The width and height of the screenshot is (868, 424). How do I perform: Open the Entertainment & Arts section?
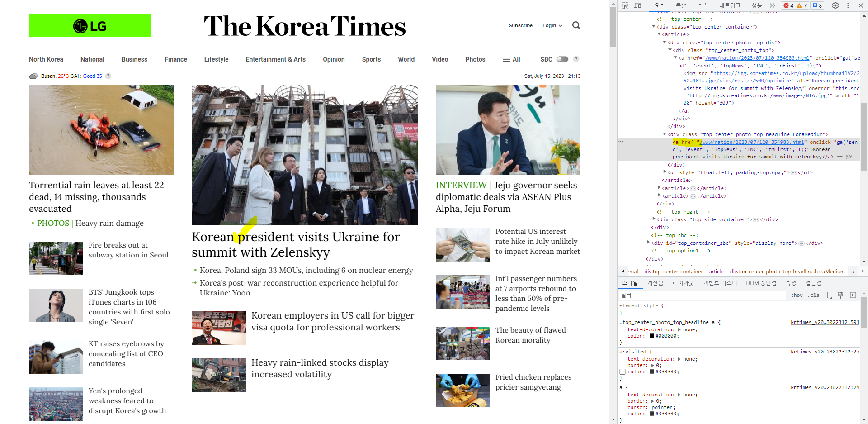276,59
